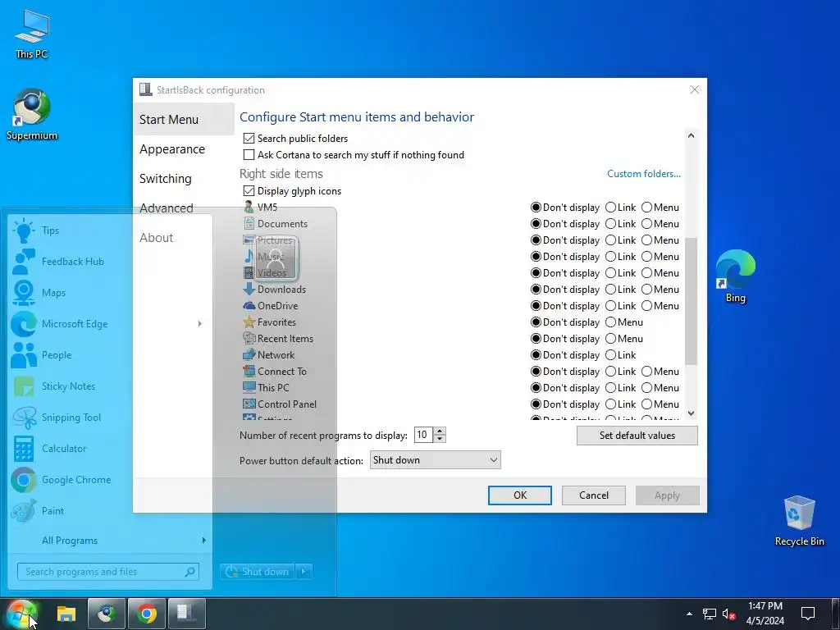Click Cancel in configuration dialog
Viewport: 840px width, 630px height.
(x=594, y=495)
